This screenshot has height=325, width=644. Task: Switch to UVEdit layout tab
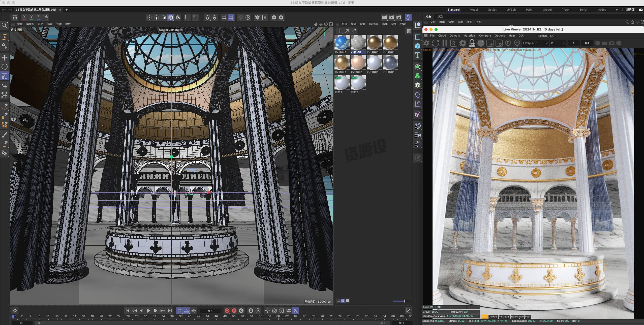tap(511, 10)
